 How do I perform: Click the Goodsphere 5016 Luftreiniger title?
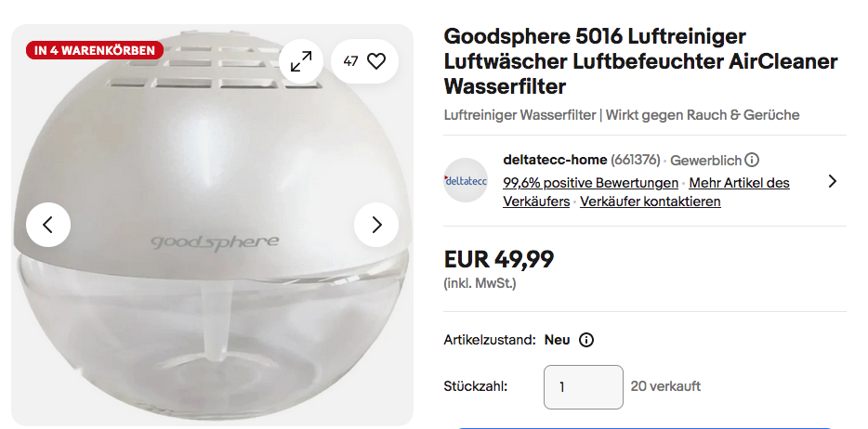point(640,61)
